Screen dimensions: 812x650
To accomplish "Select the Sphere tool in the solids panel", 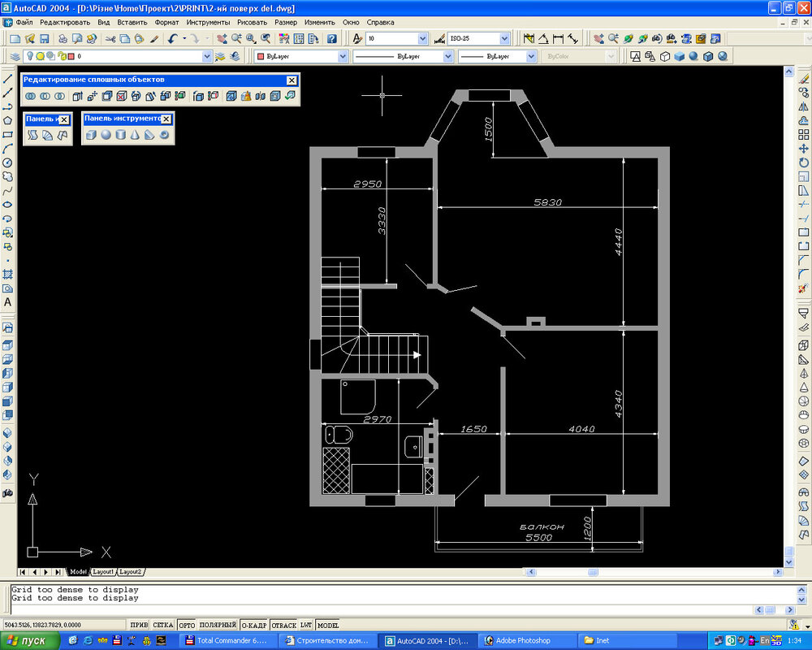I will pos(106,135).
